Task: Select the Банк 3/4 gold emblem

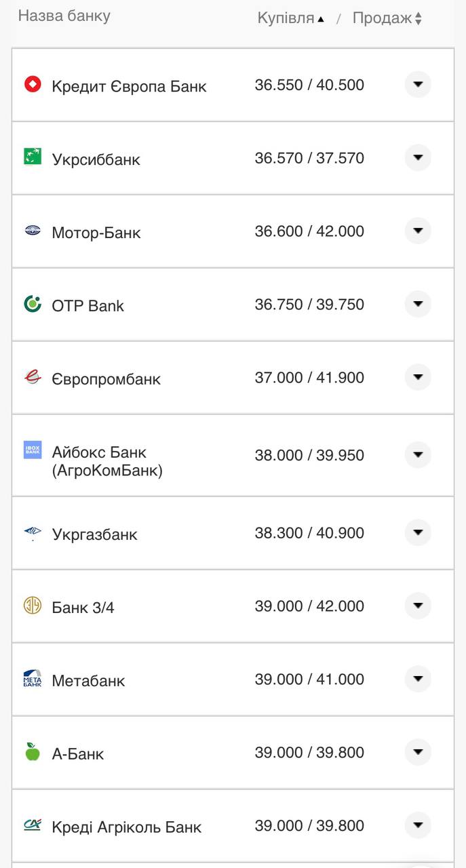Action: [32, 606]
